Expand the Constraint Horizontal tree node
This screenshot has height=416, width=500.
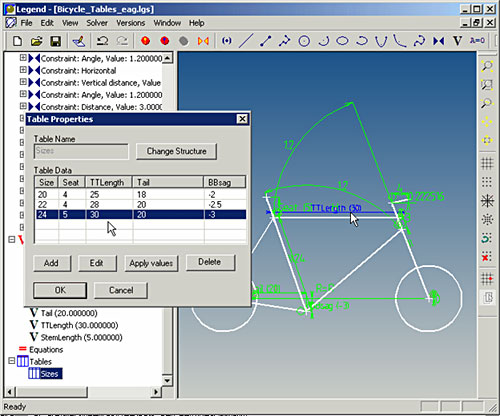[23, 70]
